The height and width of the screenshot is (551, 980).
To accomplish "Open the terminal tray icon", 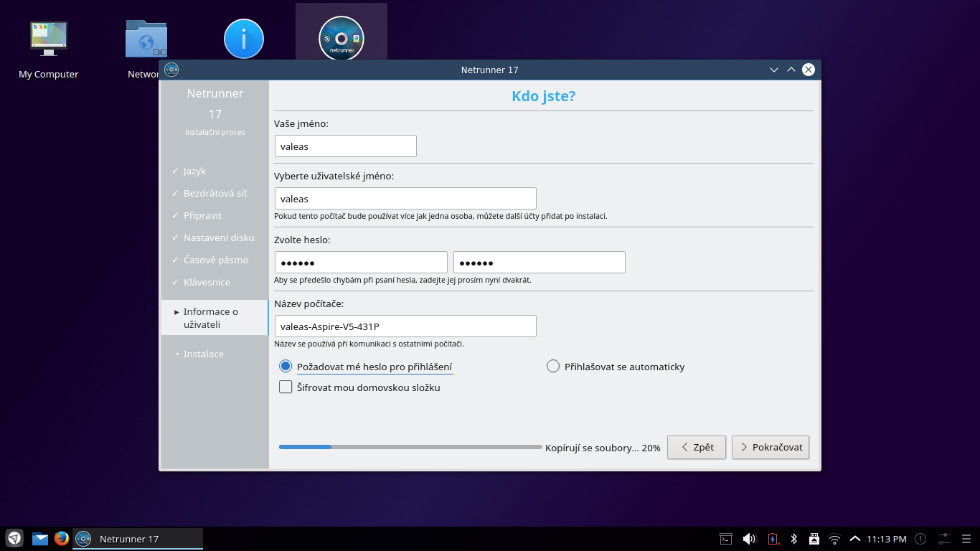I will coord(726,539).
